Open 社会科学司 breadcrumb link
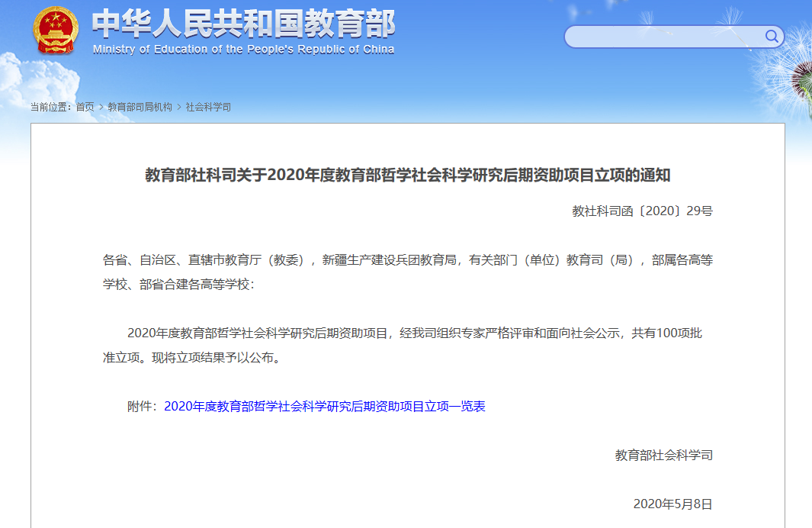This screenshot has width=812, height=528. click(208, 108)
